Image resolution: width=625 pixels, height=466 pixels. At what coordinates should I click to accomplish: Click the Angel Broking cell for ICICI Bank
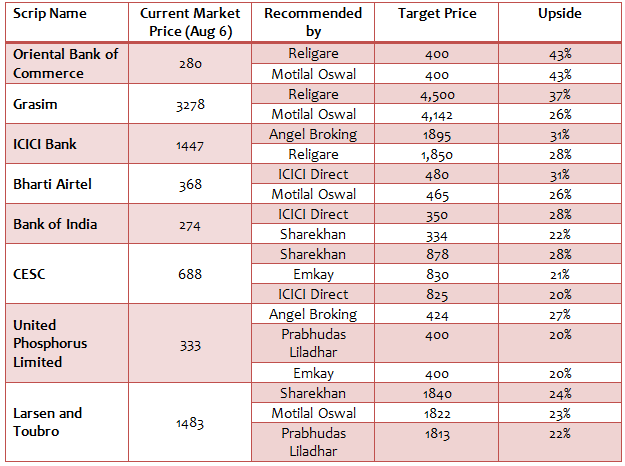click(x=312, y=134)
